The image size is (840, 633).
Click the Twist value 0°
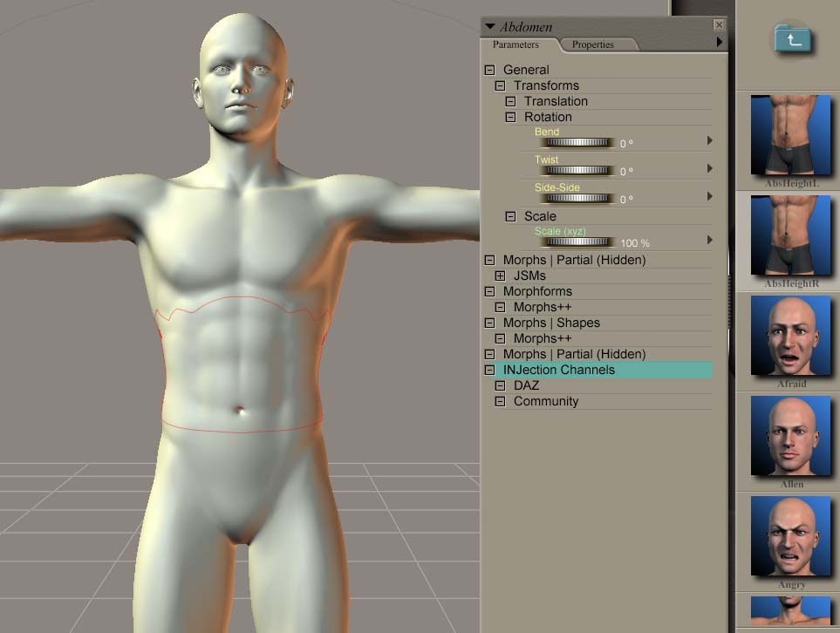(x=626, y=172)
